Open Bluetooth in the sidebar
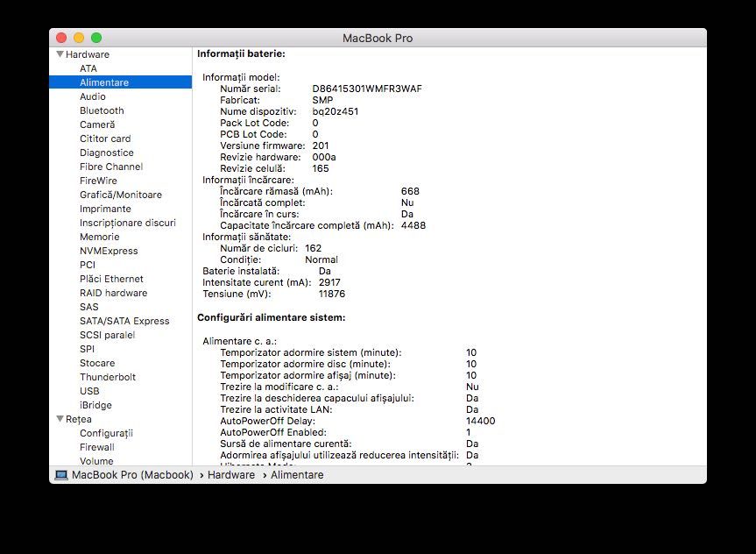The width and height of the screenshot is (756, 554). point(102,110)
